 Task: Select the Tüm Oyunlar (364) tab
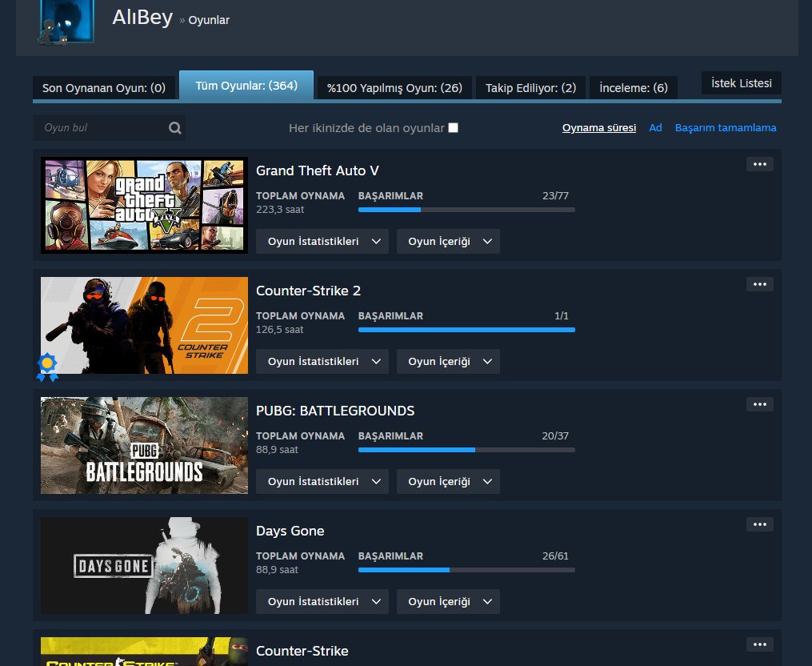tap(246, 85)
